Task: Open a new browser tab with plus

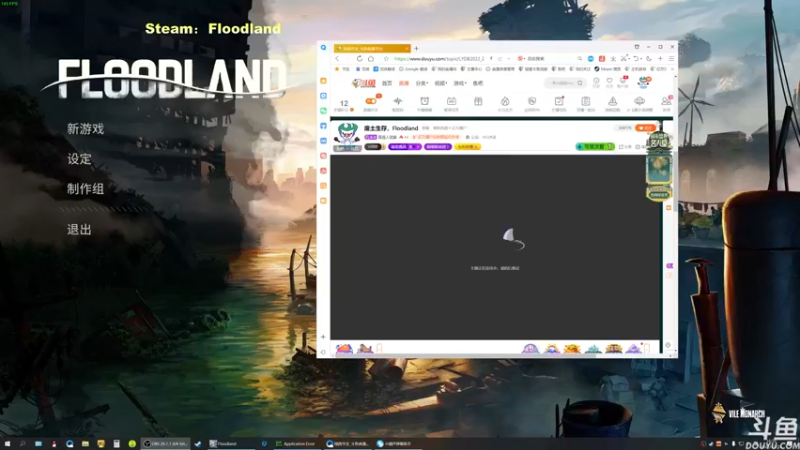Action: tap(416, 48)
